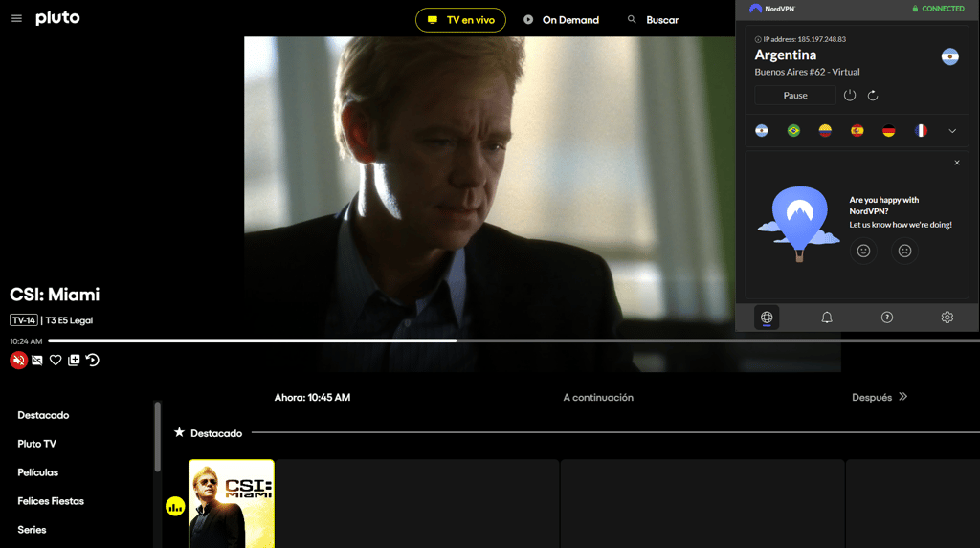Open NordVPN notifications bell
The height and width of the screenshot is (548, 980).
826,318
